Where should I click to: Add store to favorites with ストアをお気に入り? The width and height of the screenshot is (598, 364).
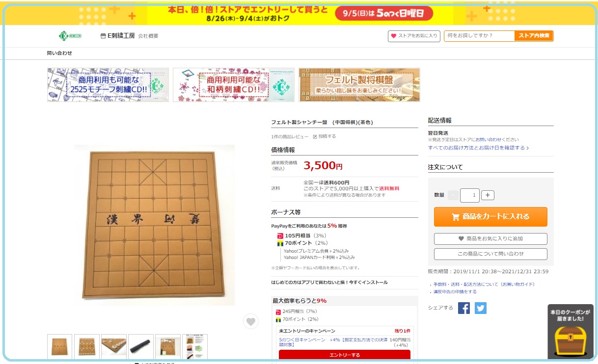[x=413, y=36]
